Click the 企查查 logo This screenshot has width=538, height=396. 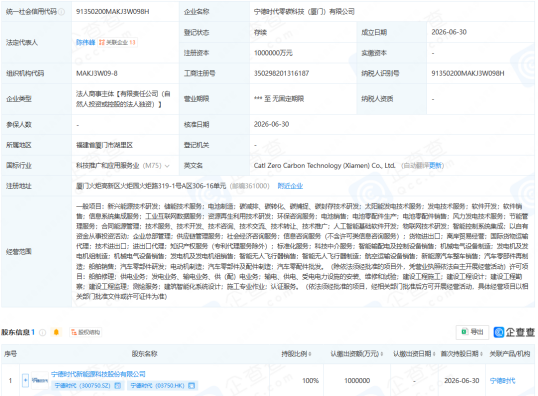click(x=514, y=332)
